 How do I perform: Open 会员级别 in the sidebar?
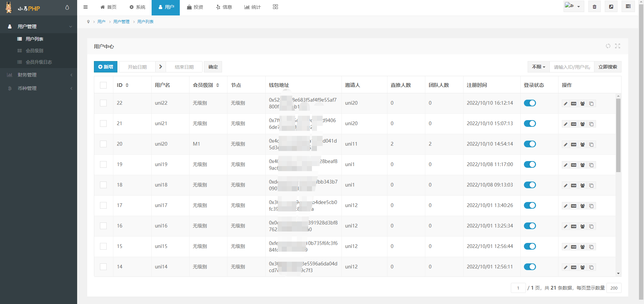pyautogui.click(x=35, y=51)
